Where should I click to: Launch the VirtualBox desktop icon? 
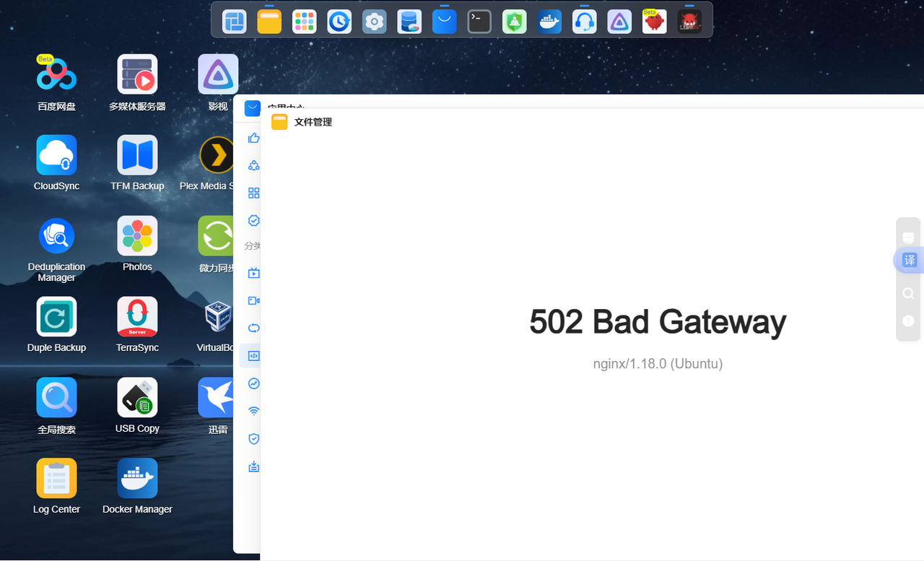pyautogui.click(x=217, y=316)
